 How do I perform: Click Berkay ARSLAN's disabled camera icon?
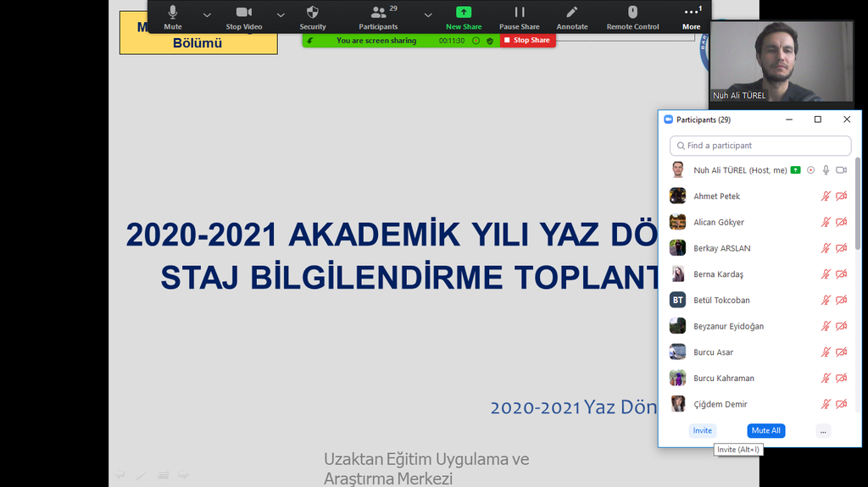click(842, 248)
